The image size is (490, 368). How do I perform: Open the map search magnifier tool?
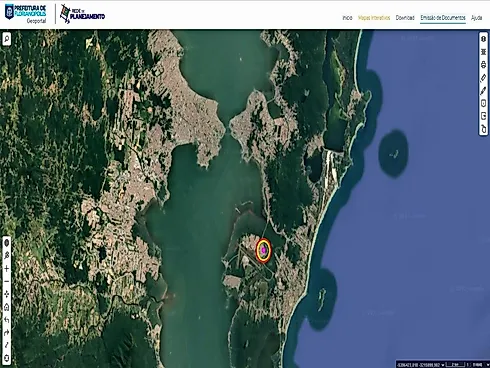6,39
